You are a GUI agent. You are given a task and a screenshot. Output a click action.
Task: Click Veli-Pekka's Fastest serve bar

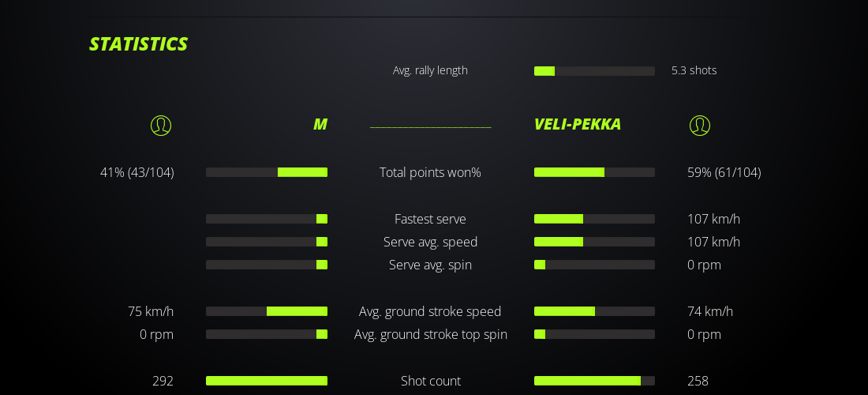(594, 219)
